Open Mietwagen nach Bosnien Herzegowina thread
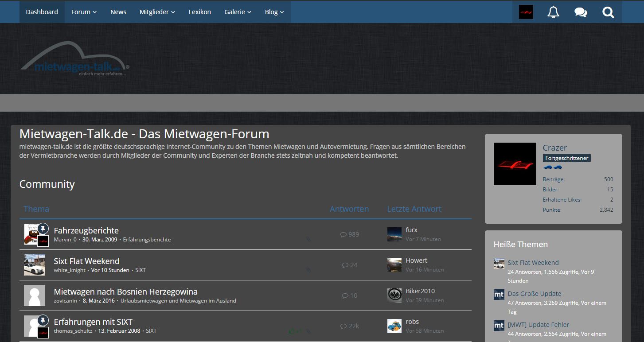Viewport: 644px width, 342px height. [x=126, y=291]
